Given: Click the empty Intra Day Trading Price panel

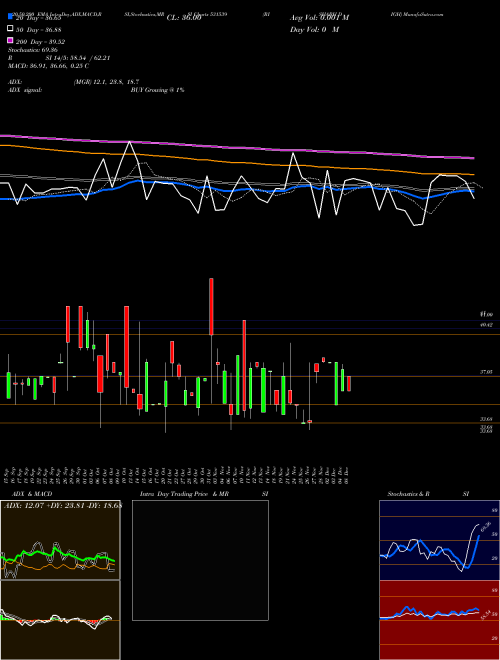Looking at the screenshot, I should (x=200, y=560).
